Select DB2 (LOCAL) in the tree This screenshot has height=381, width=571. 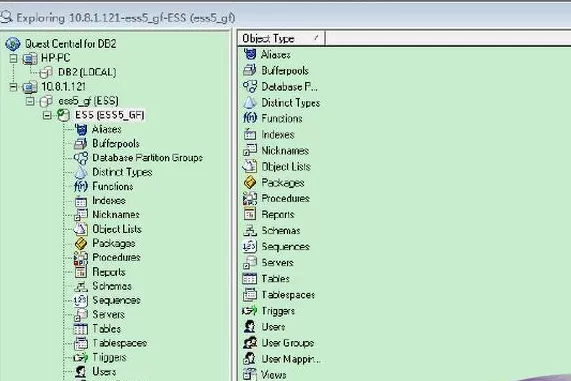pyautogui.click(x=87, y=72)
